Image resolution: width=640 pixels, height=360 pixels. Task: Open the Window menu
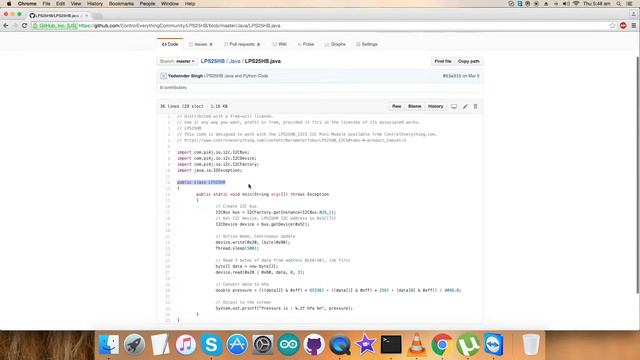coord(170,4)
